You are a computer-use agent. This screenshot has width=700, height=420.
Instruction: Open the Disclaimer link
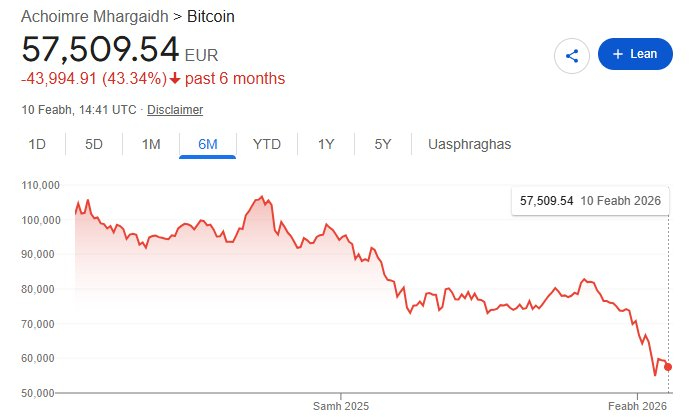pos(176,109)
